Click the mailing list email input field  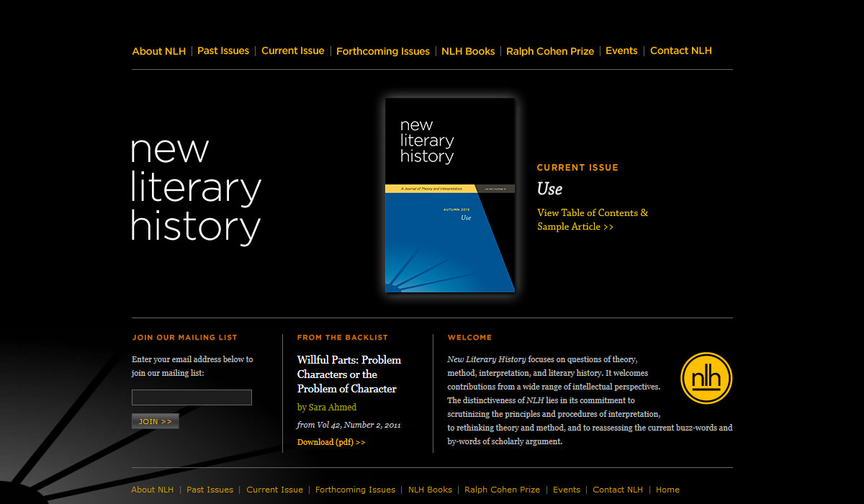click(192, 397)
